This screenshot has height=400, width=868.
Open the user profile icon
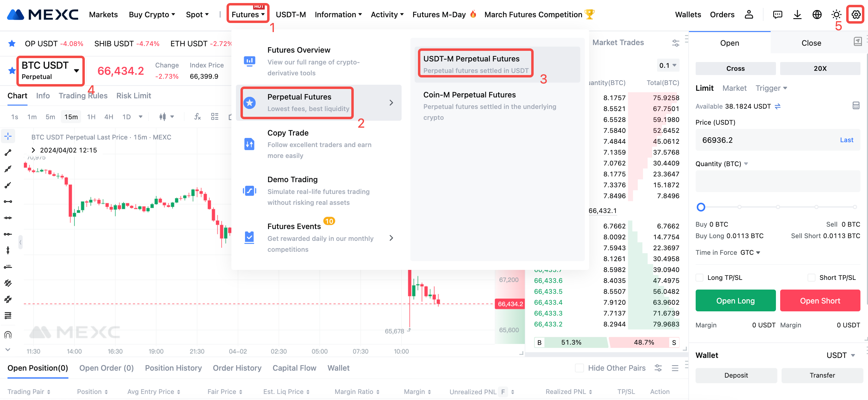point(749,15)
